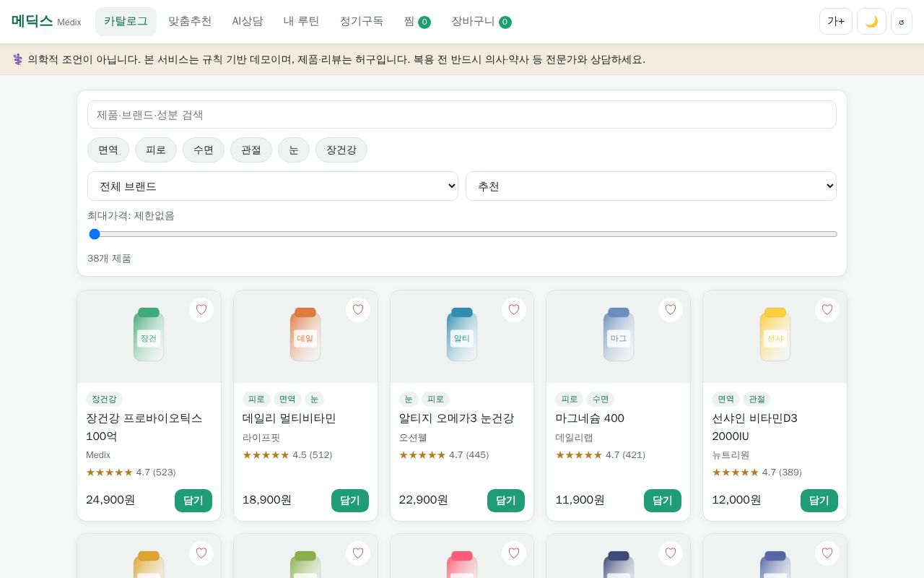Click the 오션웰 brand name
The image size is (924, 578).
(413, 438)
